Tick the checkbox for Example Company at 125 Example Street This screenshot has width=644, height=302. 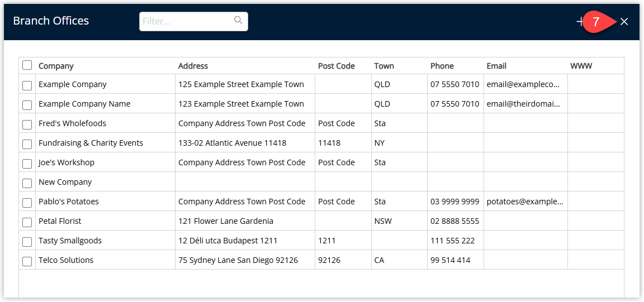(x=27, y=85)
